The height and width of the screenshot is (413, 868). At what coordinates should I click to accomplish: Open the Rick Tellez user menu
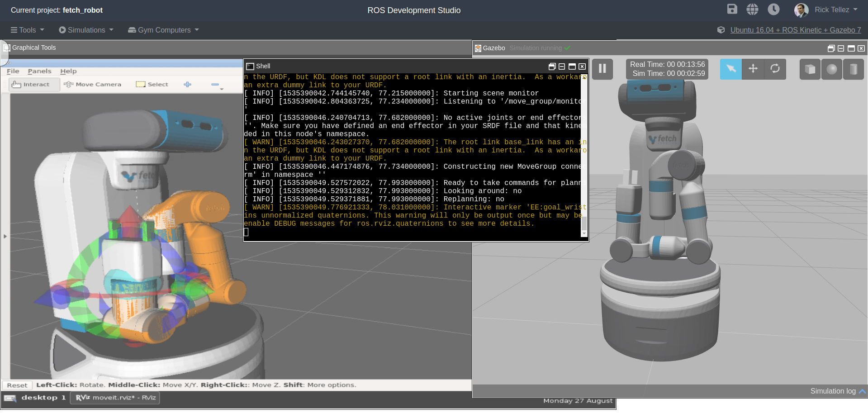tap(826, 9)
